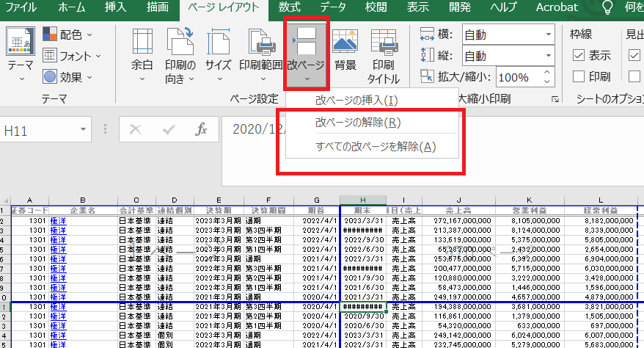Image resolution: width=644 pixels, height=348 pixels.
Task: Select column J header
Action: 458,200
